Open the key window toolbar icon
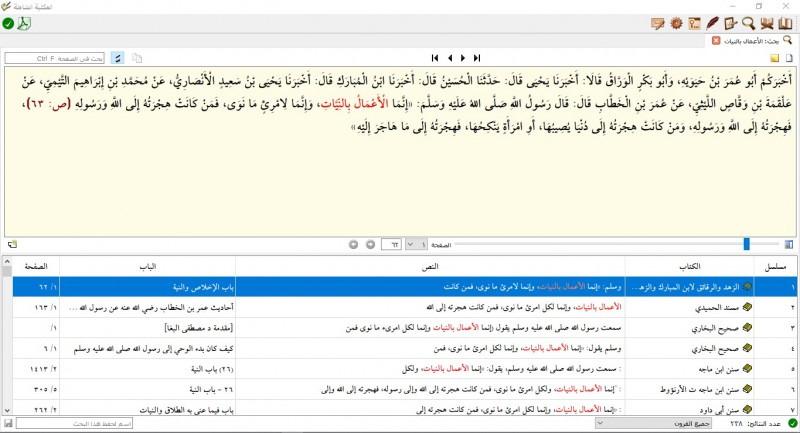800x433 pixels. click(x=694, y=23)
